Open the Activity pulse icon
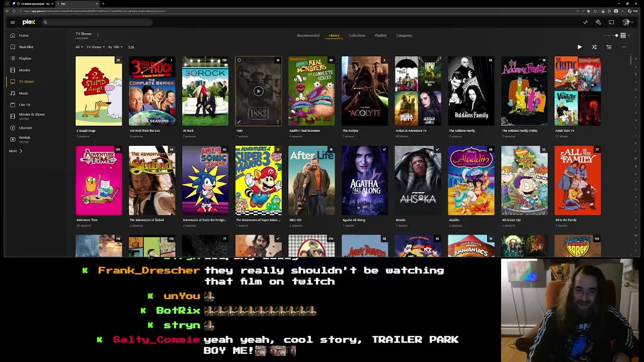The image size is (644, 362). [x=585, y=22]
